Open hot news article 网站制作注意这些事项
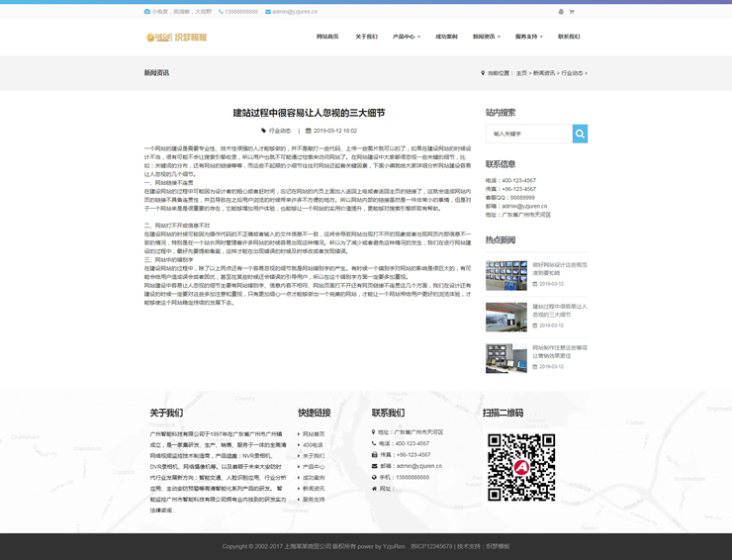Viewport: 732px width, 560px height. (559, 351)
